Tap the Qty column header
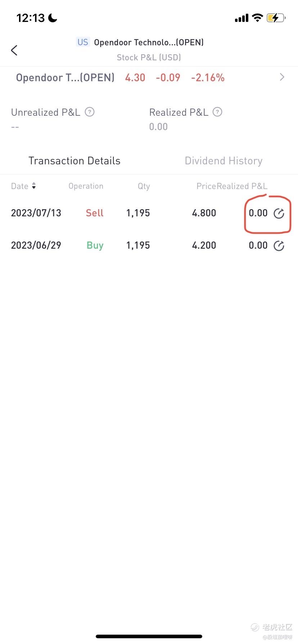 (144, 186)
